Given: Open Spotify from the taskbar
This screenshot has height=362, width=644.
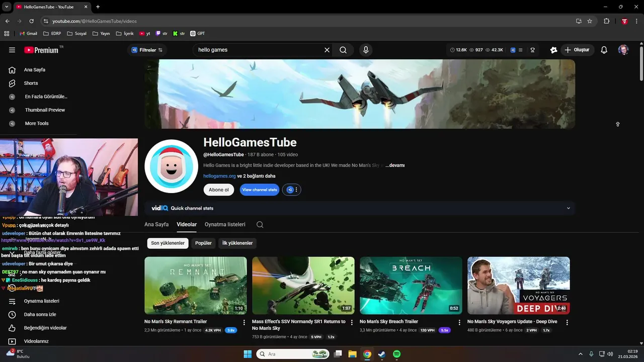Looking at the screenshot, I should (396, 354).
